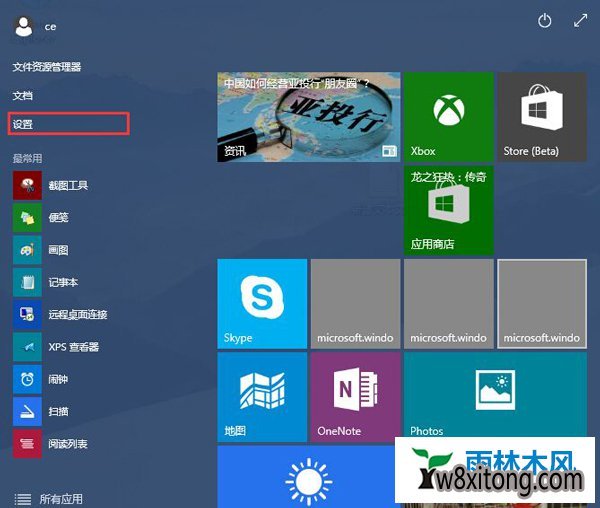Click the user account 'ce' avatar

23,27
